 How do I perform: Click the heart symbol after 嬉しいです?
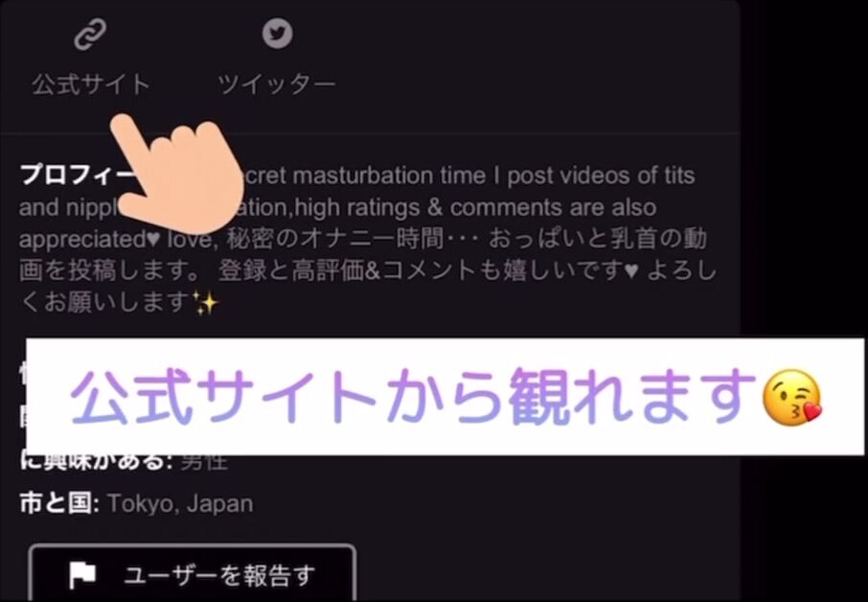[x=631, y=271]
